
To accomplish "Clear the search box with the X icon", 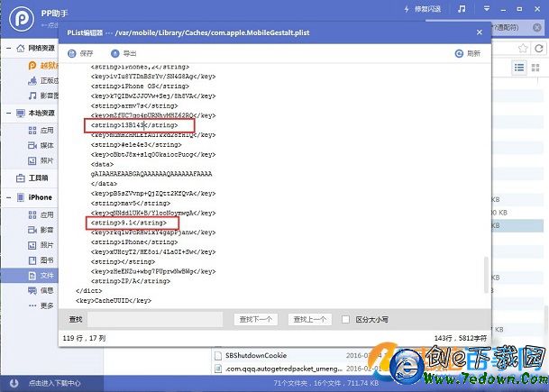I will tap(537, 27).
